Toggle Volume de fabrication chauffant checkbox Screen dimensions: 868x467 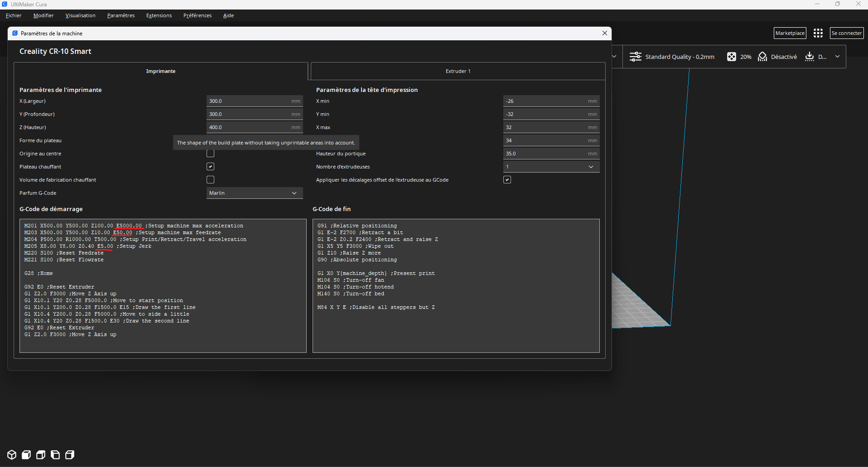point(210,180)
